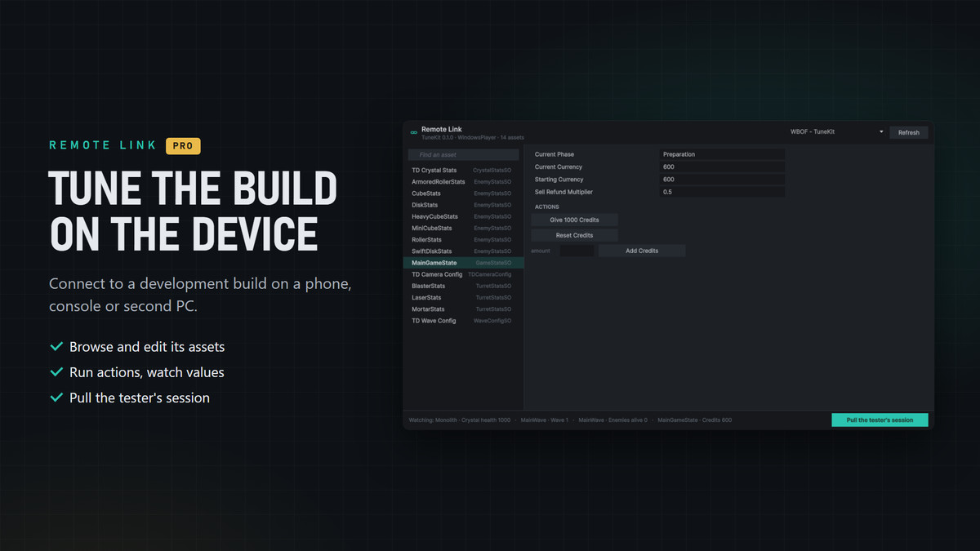Edit the Starting Currency value field
This screenshot has width=980, height=551.
[x=722, y=179]
